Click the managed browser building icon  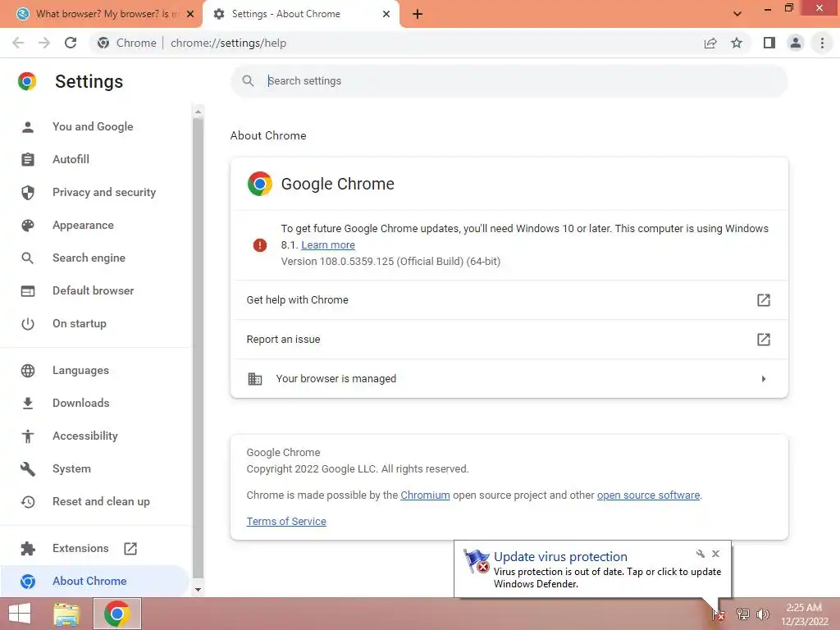coord(255,379)
